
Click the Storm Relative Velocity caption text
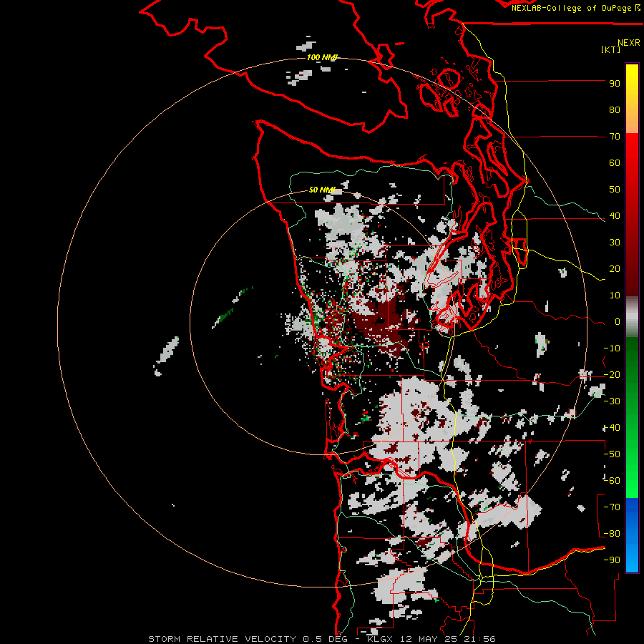click(321, 639)
